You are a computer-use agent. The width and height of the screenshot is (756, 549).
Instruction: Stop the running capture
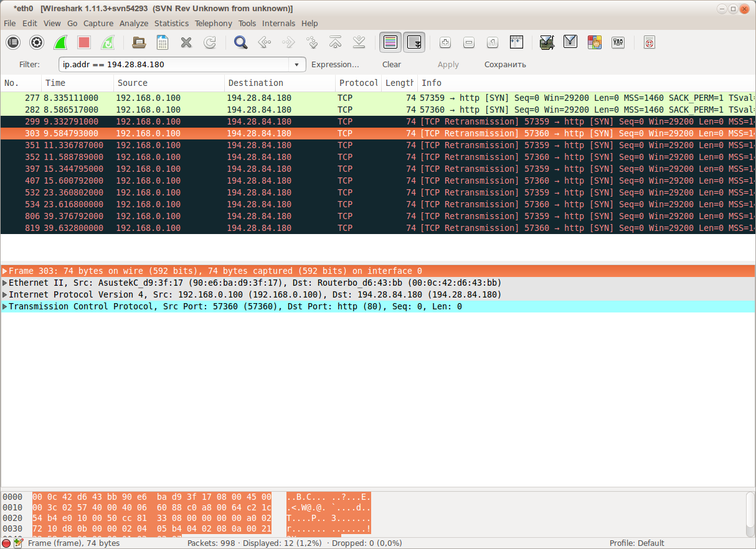pos(84,42)
